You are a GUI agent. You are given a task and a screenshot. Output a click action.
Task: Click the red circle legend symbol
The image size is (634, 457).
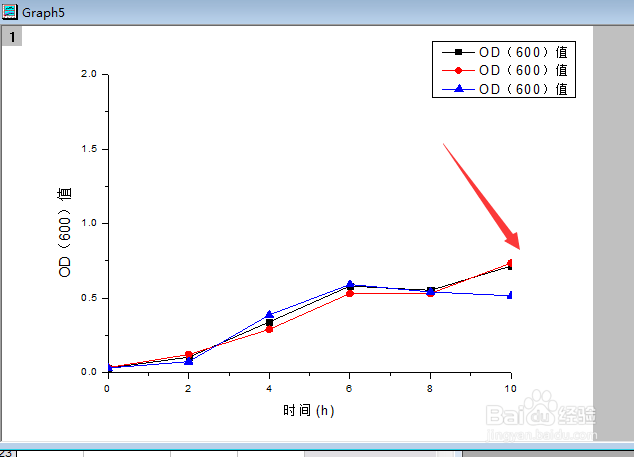tap(458, 70)
